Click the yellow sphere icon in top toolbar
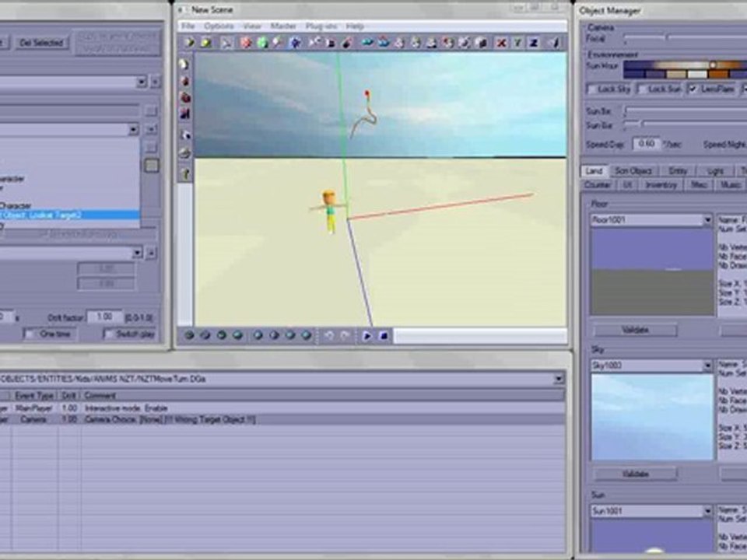 pos(205,43)
